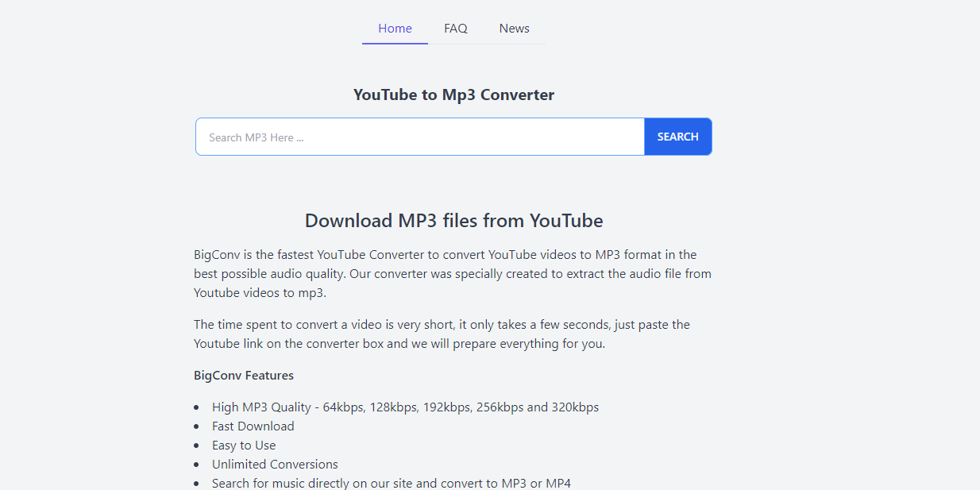This screenshot has height=490, width=980.
Task: Go to the News tab
Action: click(514, 29)
